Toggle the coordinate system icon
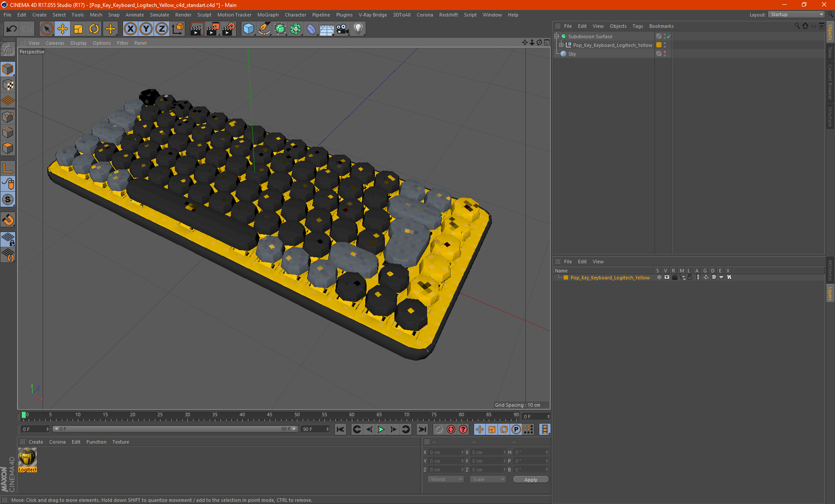The height and width of the screenshot is (504, 835). click(x=178, y=29)
